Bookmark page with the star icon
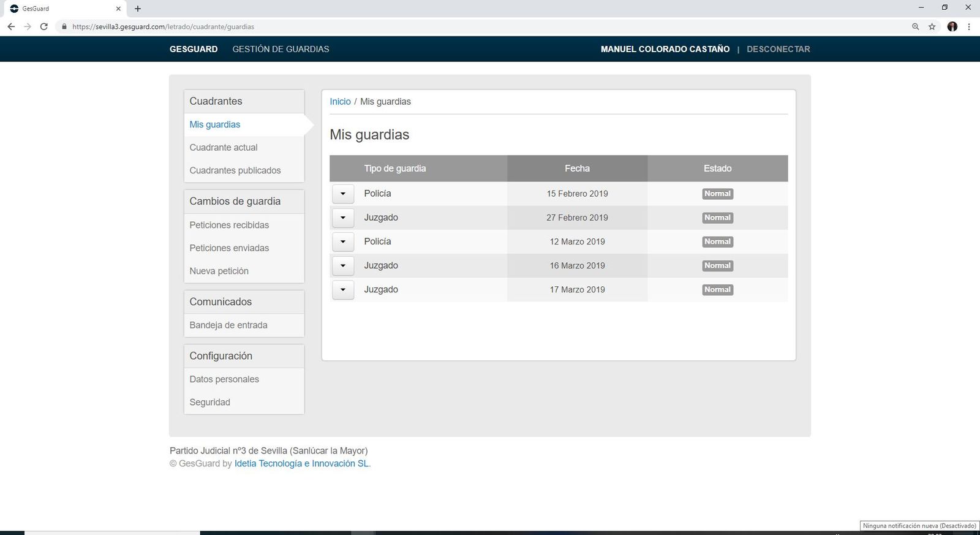This screenshot has width=980, height=535. coord(932,26)
